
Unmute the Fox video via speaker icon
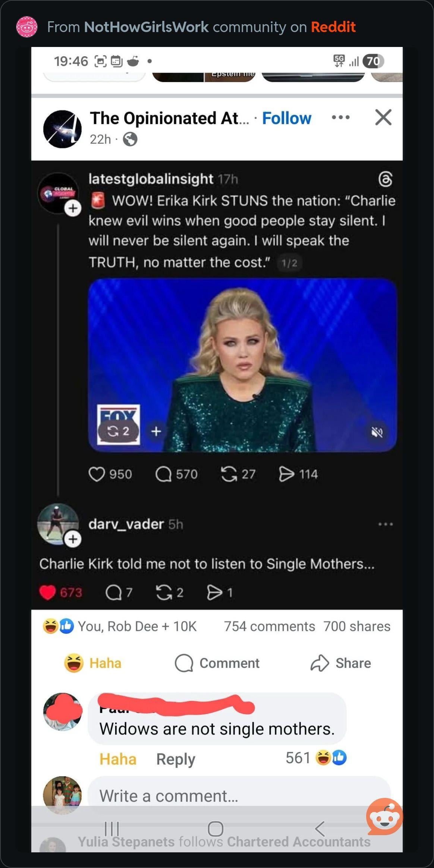click(377, 432)
